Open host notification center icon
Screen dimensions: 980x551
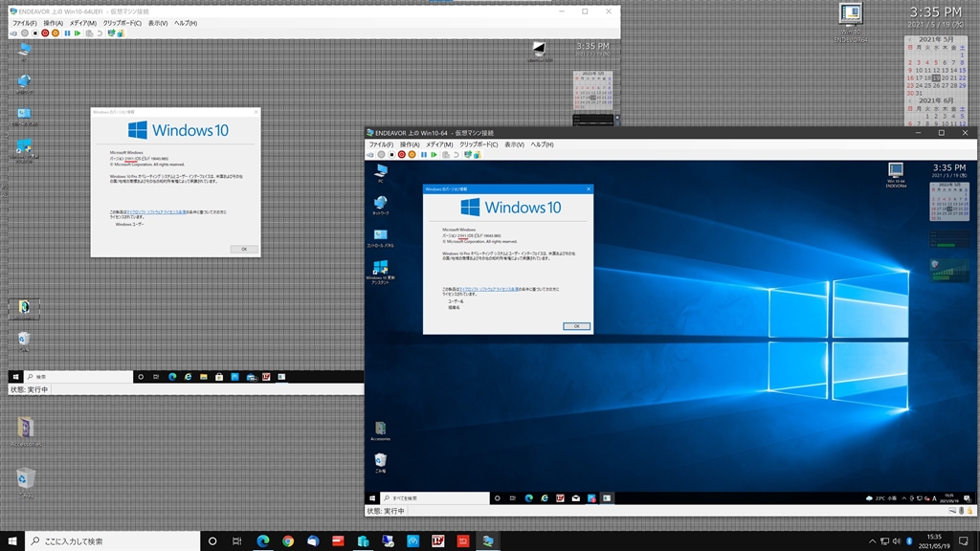[963, 541]
